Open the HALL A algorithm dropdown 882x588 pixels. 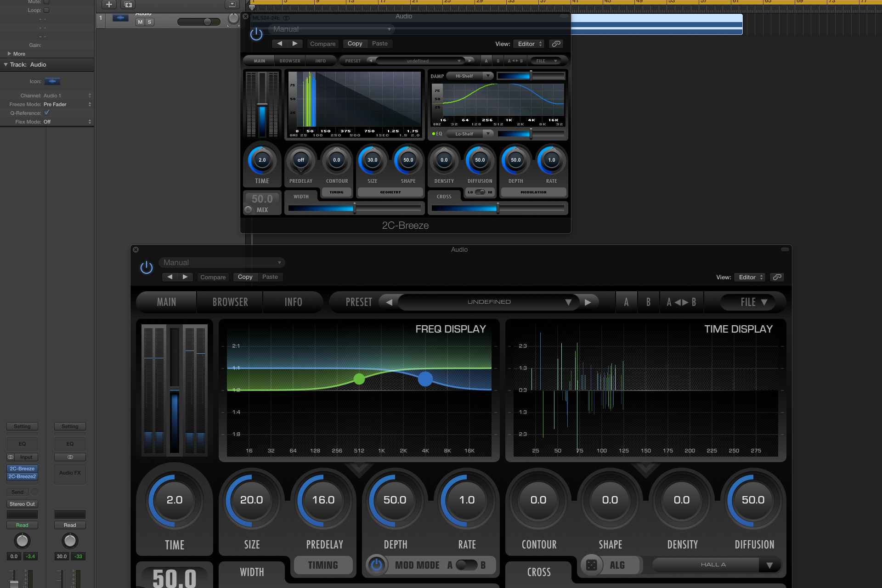click(717, 565)
